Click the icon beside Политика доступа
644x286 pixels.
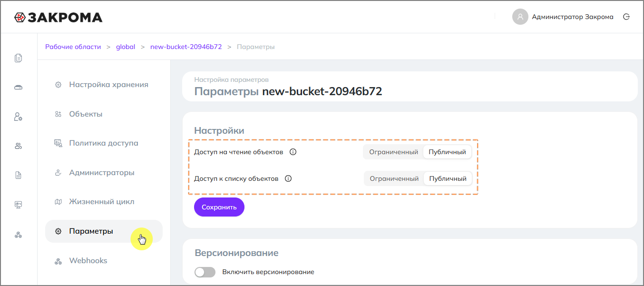point(58,143)
